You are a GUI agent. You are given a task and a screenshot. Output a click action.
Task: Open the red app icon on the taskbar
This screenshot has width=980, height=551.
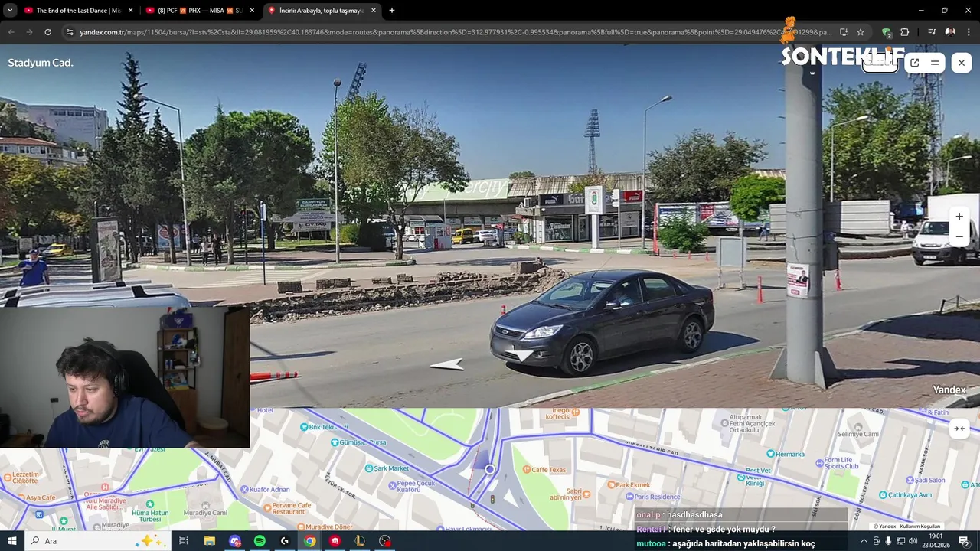[x=335, y=541]
